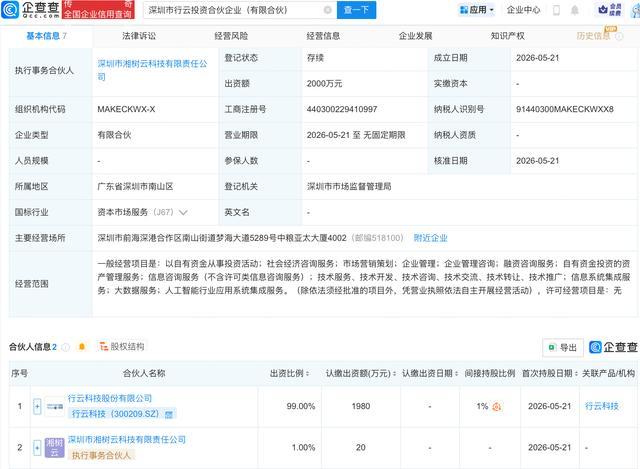
Task: Expand row 2 湘树云 plus icon
Action: click(37, 448)
